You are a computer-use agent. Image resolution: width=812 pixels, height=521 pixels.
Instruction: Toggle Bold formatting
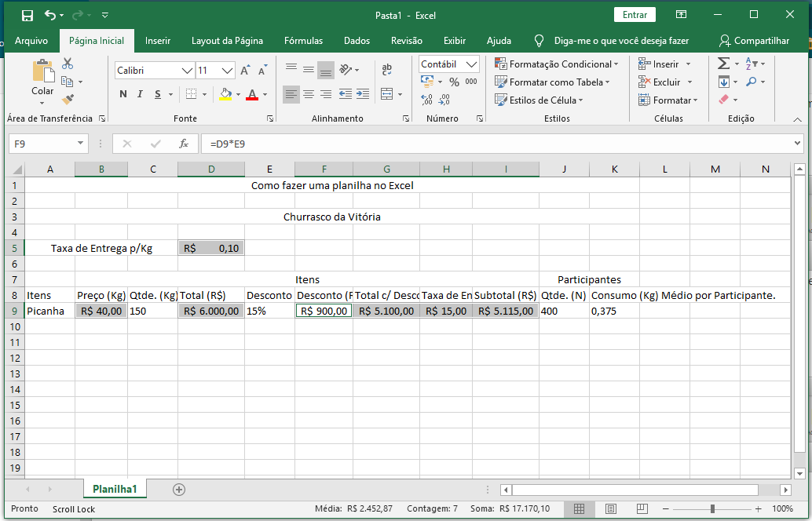tap(123, 94)
